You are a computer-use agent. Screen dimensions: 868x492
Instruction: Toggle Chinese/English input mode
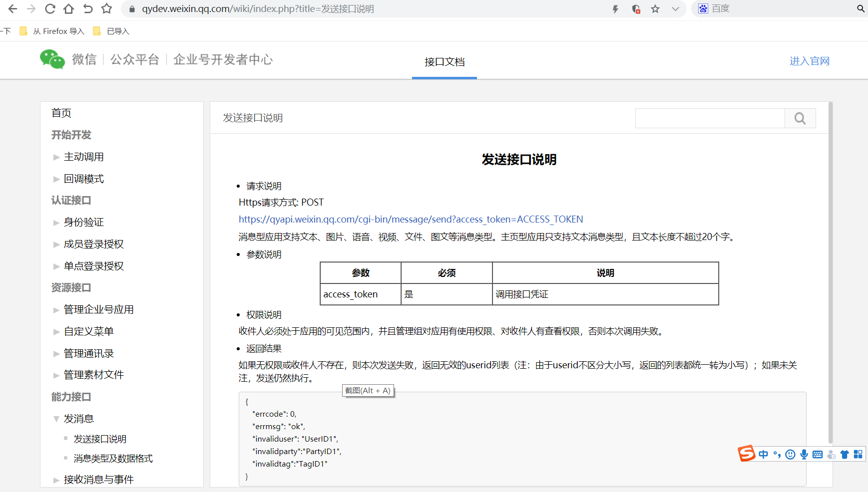[x=763, y=455]
